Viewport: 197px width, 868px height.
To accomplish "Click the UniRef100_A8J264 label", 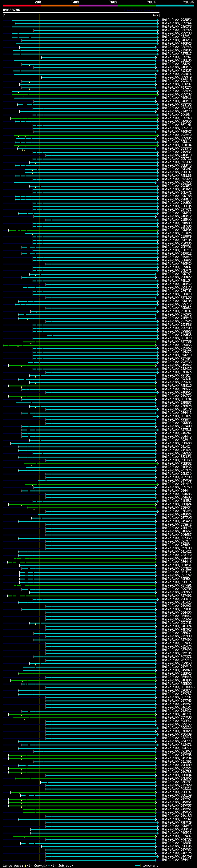I will tap(177, 64).
